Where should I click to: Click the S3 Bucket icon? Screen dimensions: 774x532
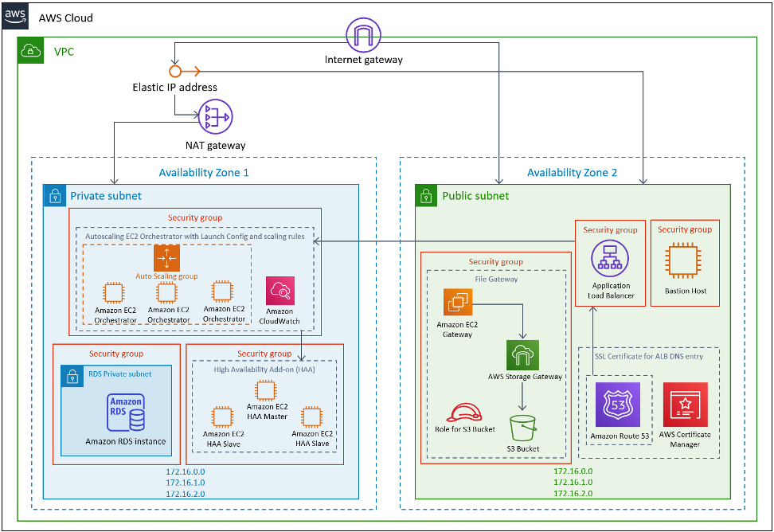point(522,428)
